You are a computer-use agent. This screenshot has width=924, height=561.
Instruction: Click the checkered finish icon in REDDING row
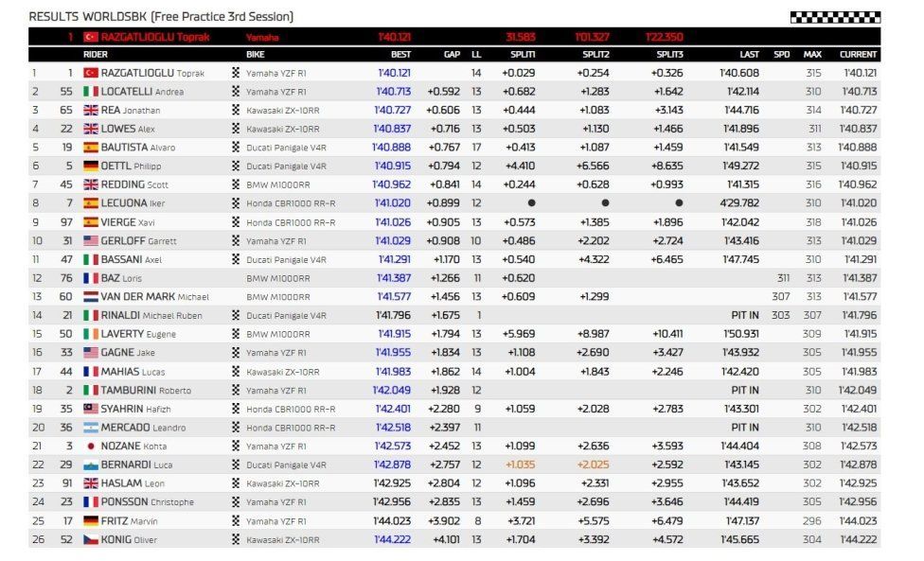[x=236, y=184]
